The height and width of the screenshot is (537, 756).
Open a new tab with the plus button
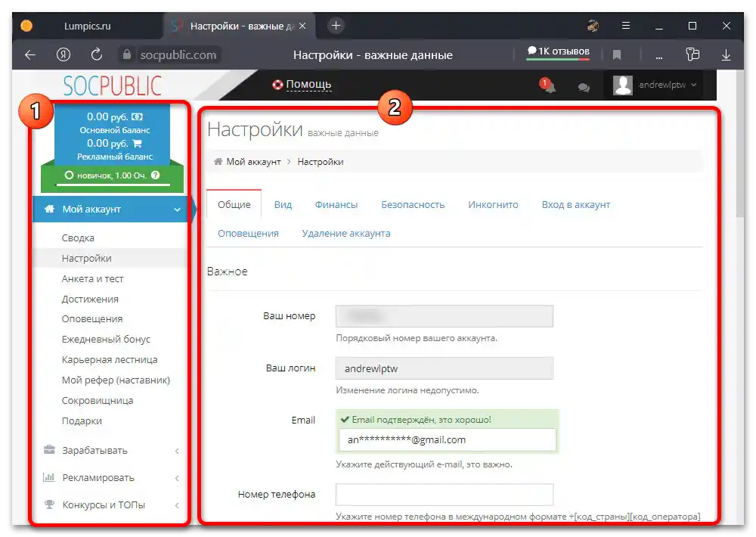[336, 26]
